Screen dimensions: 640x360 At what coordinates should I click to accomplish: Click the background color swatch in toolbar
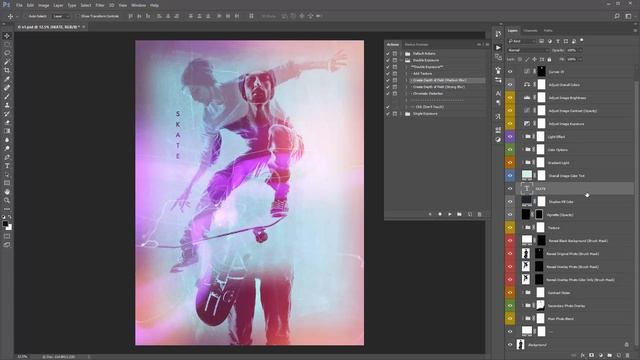pos(9,228)
